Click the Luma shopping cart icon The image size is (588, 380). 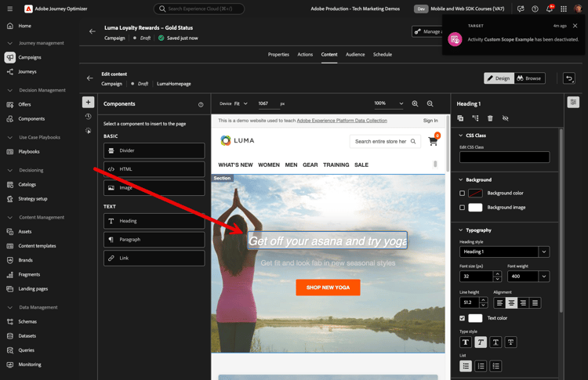pos(433,141)
